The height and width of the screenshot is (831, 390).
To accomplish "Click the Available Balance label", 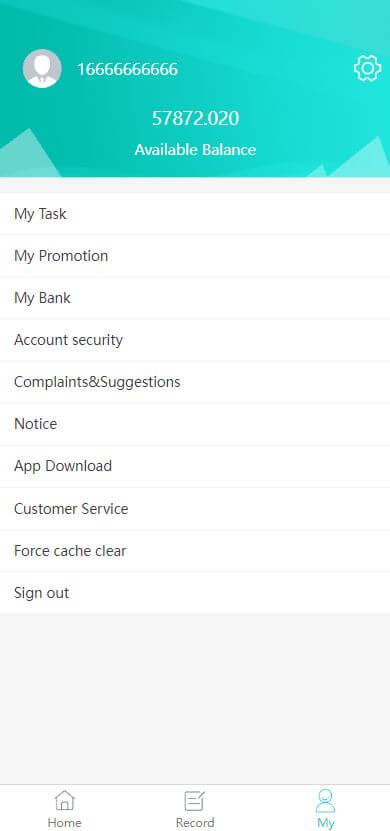I will [195, 149].
